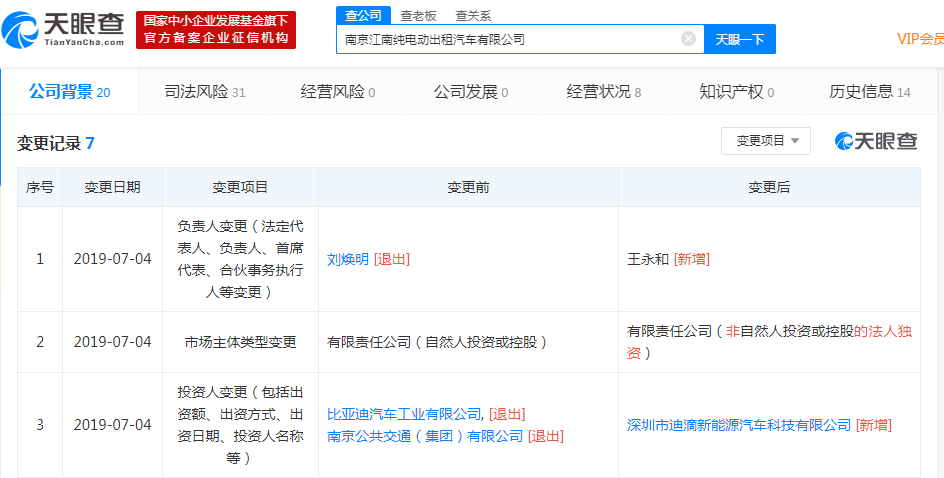Switch to the 查老板 search tab

(418, 16)
